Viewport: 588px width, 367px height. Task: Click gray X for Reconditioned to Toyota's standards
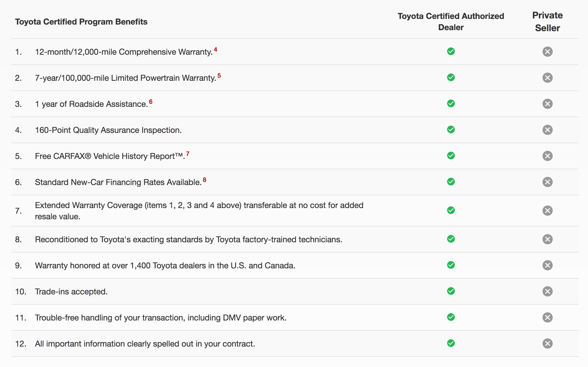tap(548, 239)
